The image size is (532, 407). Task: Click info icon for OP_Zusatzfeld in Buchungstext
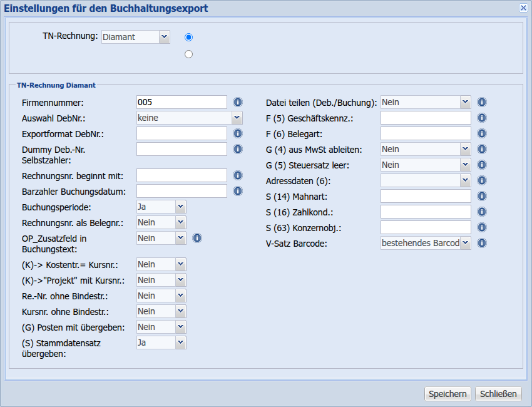pos(197,238)
